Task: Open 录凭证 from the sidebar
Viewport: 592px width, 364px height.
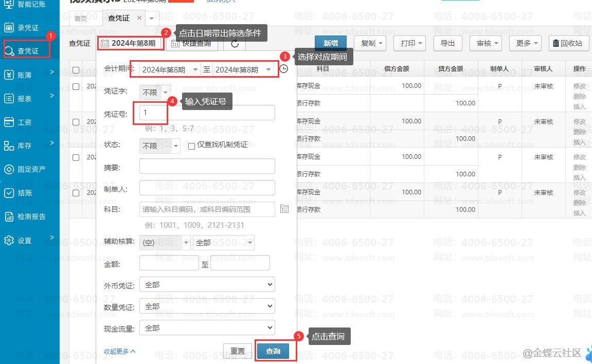Action: 28,27
